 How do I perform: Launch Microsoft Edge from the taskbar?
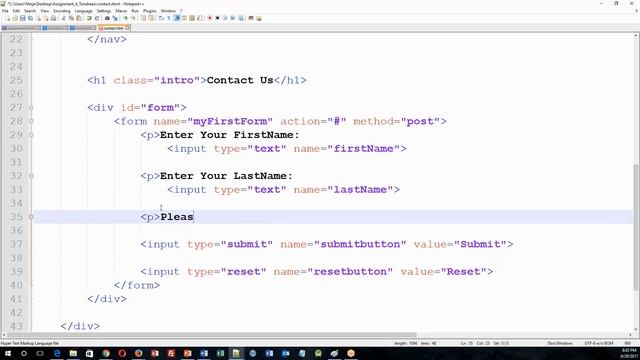pos(57,353)
